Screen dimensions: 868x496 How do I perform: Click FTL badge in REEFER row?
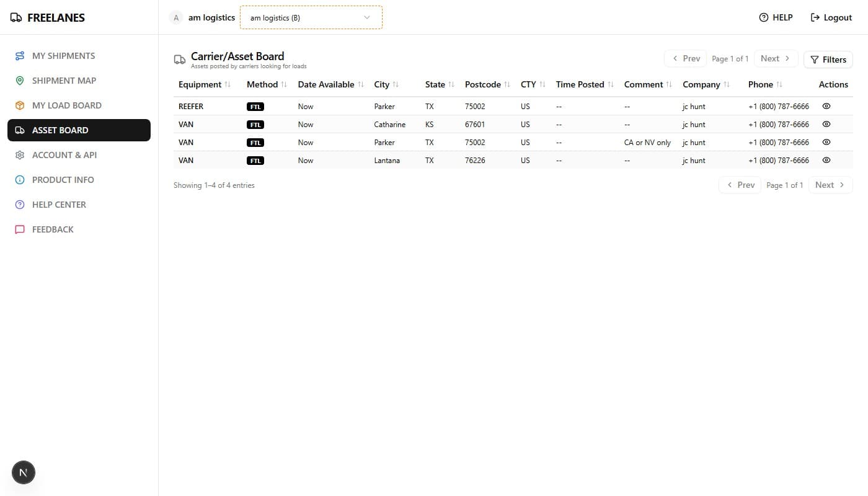pos(255,107)
